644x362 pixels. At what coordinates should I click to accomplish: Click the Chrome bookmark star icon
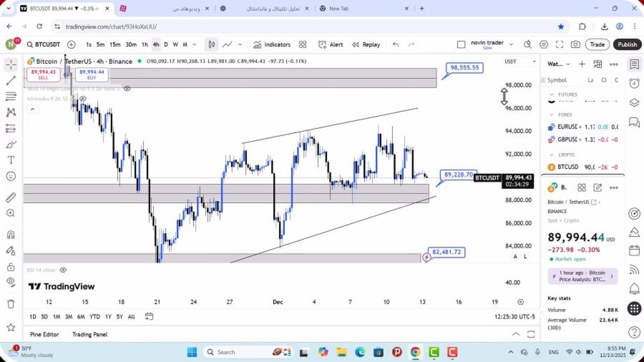tap(561, 26)
